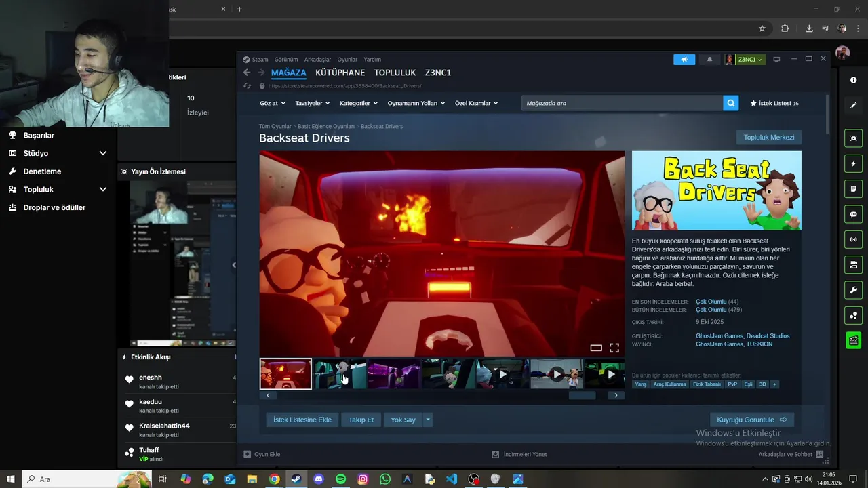868x488 pixels.
Task: Click the Yok Say button
Action: click(403, 420)
